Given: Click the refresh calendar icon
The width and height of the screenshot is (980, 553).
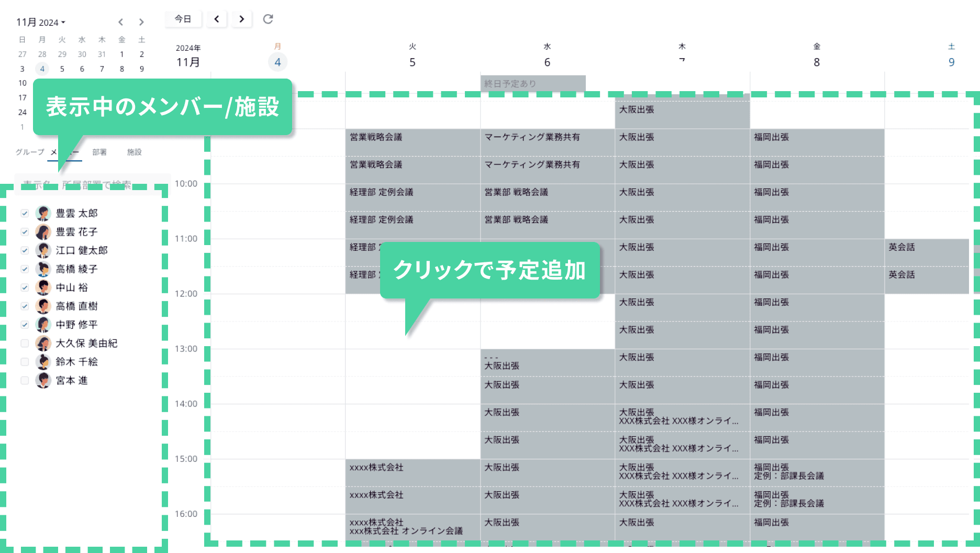Looking at the screenshot, I should click(x=268, y=19).
